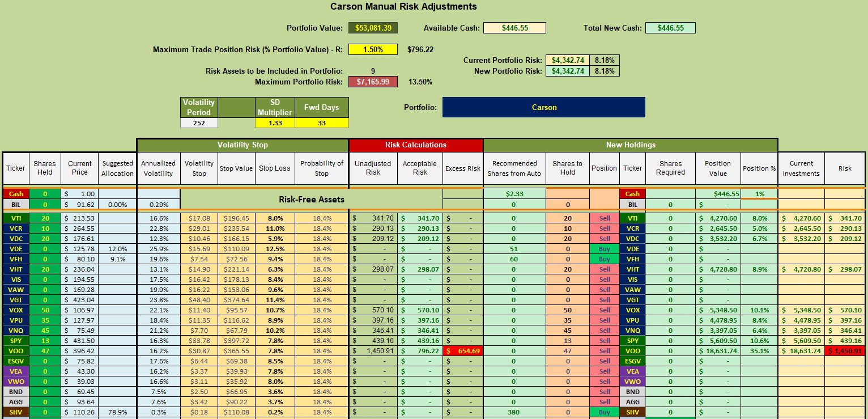Click Stop Value $374.64 for VGT

(x=237, y=300)
